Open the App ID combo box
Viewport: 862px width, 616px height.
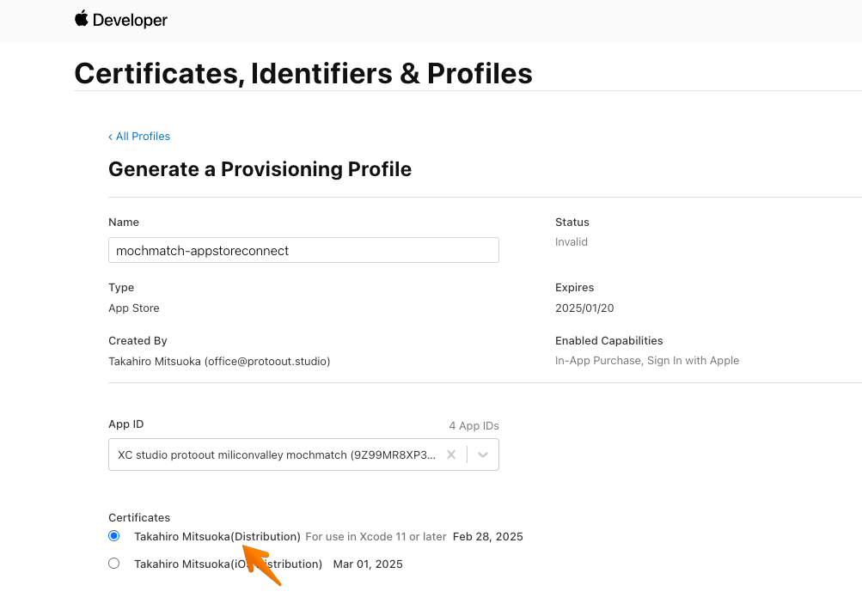(303, 454)
